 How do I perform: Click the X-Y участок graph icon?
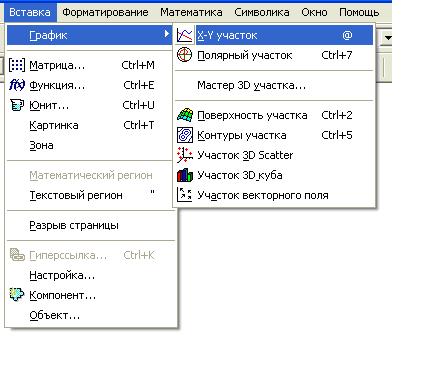point(184,35)
